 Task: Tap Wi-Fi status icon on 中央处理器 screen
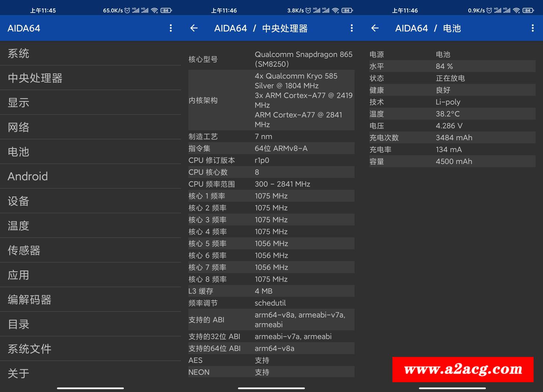point(336,10)
